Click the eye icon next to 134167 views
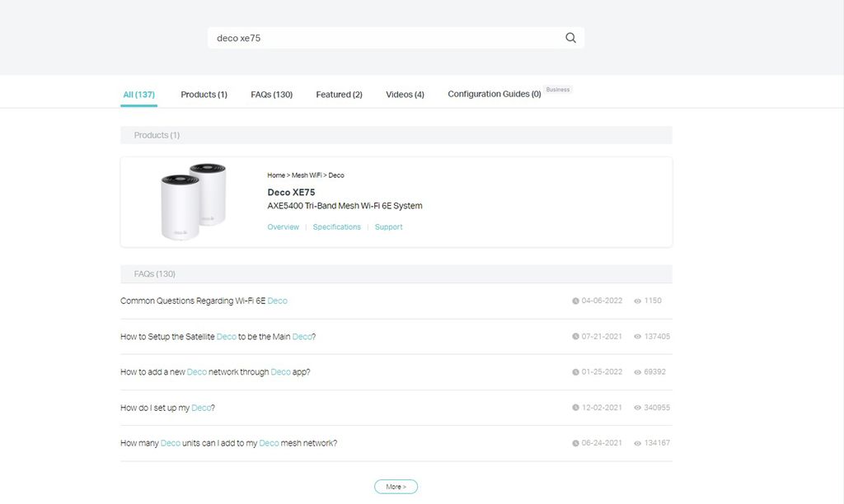Image resolution: width=844 pixels, height=504 pixels. pos(636,443)
